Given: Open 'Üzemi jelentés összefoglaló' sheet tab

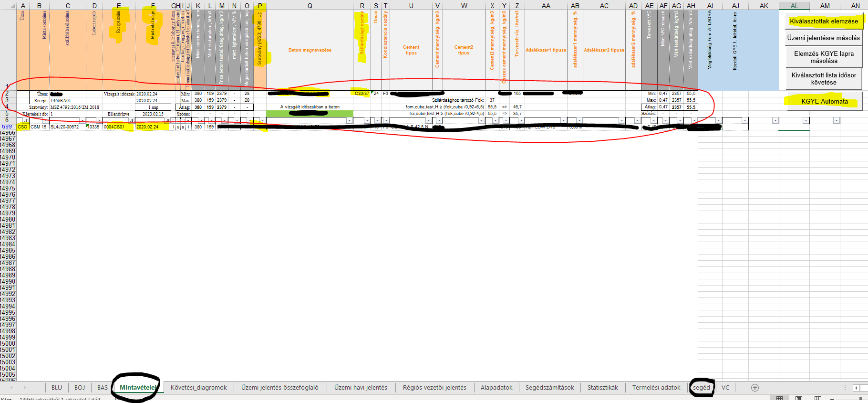Looking at the screenshot, I should coord(280,387).
